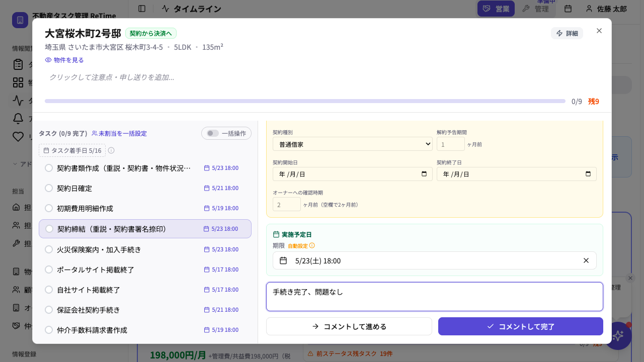Click the info icon beside タスク着手日
Screen dimensions: 644x362
111,150
